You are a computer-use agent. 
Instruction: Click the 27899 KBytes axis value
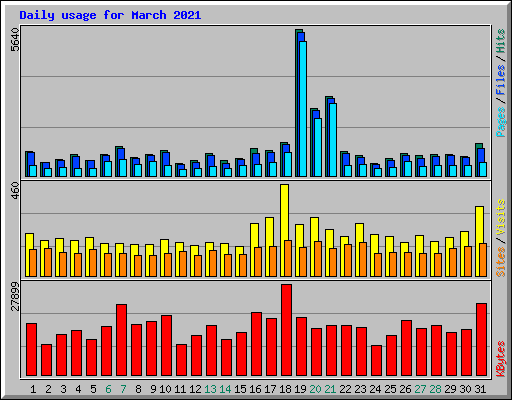point(15,296)
